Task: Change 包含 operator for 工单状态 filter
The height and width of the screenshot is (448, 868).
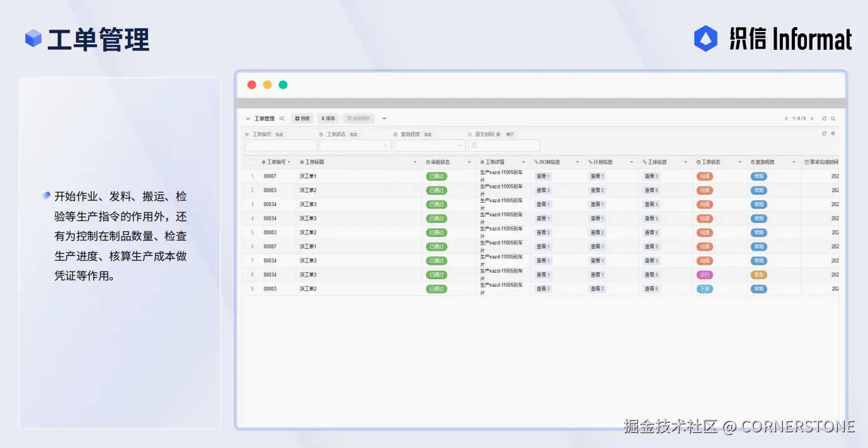Action: point(353,134)
